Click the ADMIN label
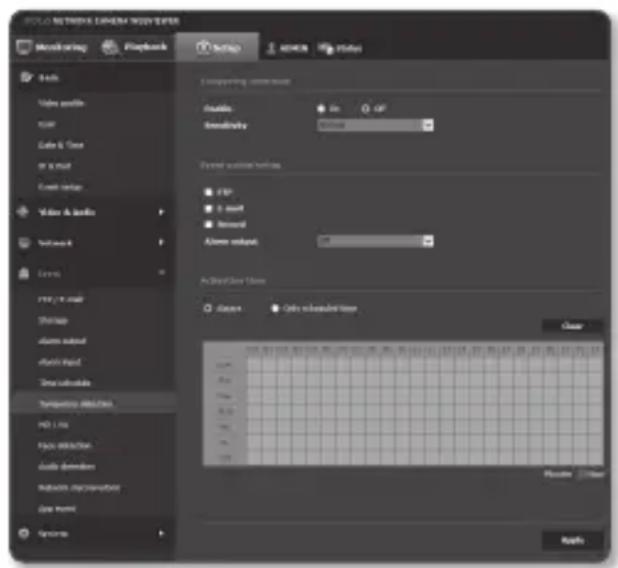This screenshot has height=568, width=618. [294, 48]
